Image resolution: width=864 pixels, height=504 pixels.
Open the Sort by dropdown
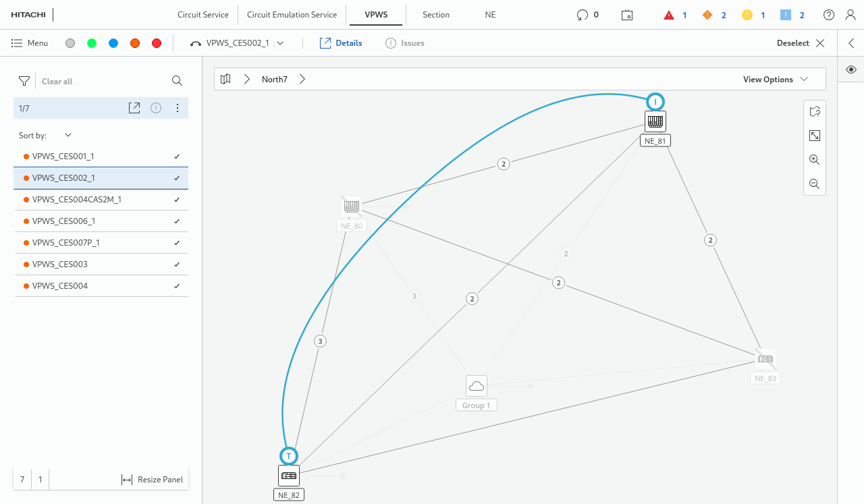67,135
